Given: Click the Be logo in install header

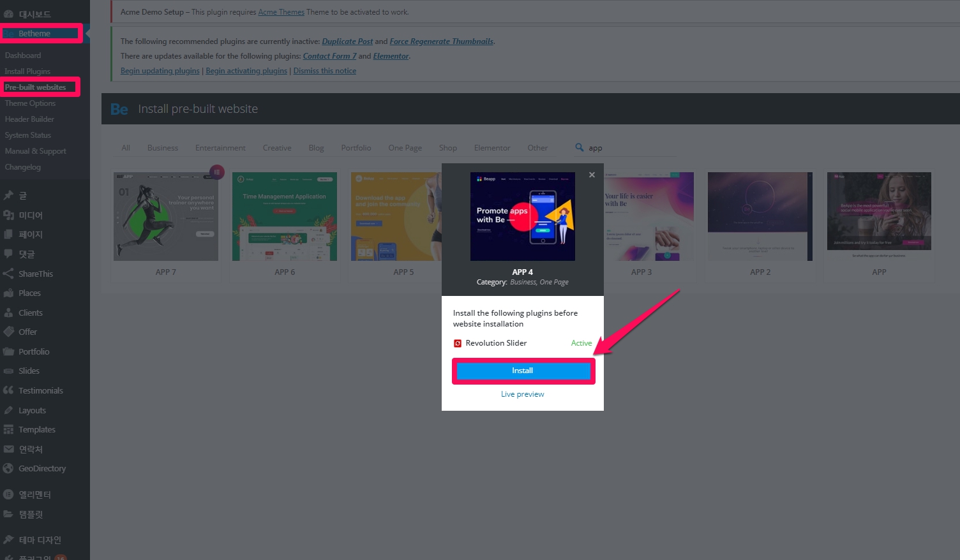Looking at the screenshot, I should point(119,109).
